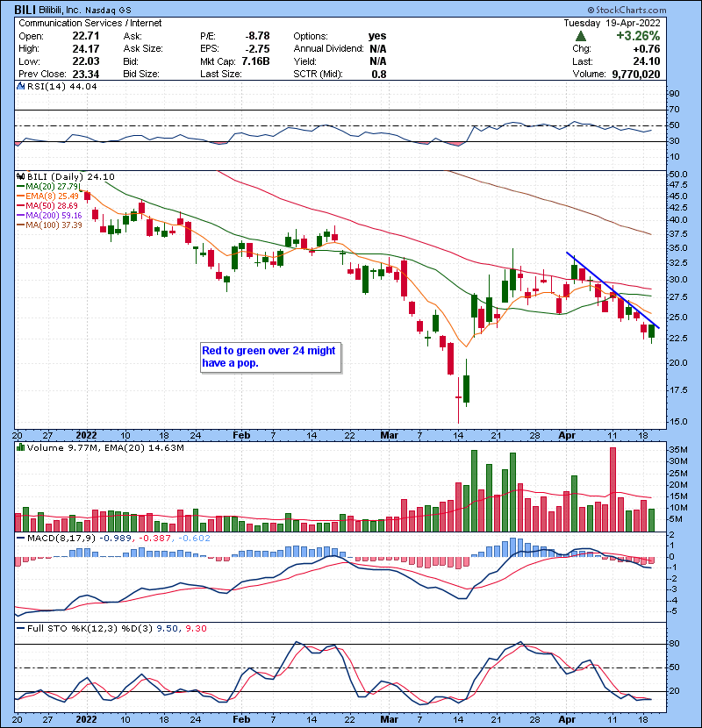This screenshot has width=702, height=728.
Task: Click the date Tuesday 19-Apr-2022
Action: pyautogui.click(x=612, y=23)
